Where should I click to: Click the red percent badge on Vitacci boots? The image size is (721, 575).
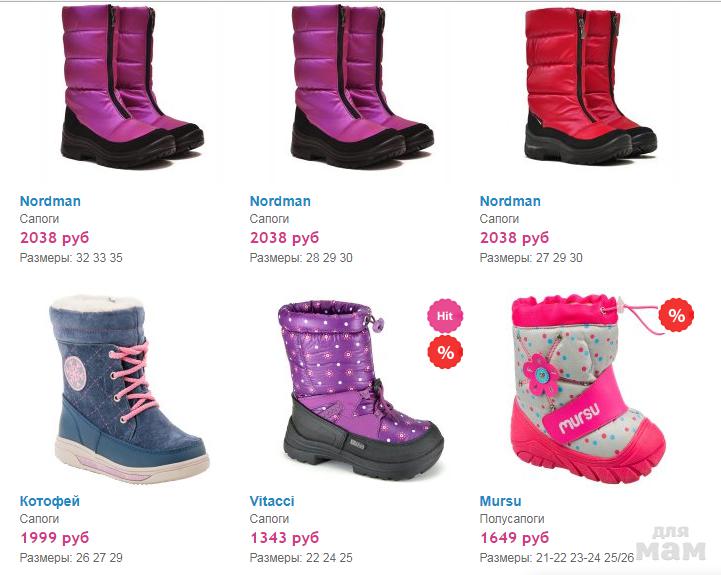445,352
